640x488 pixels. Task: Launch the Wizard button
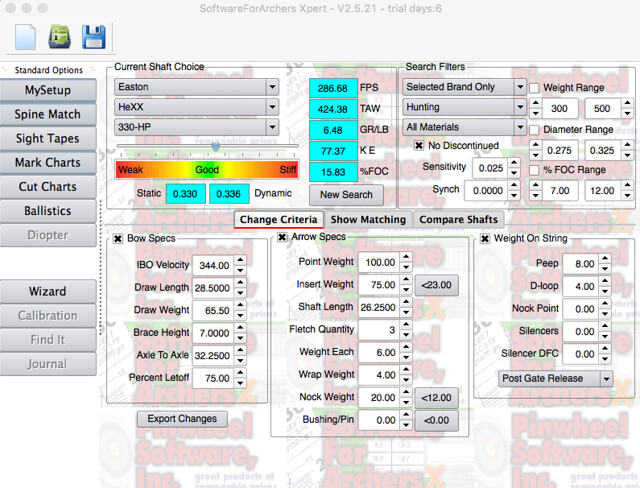[x=48, y=291]
